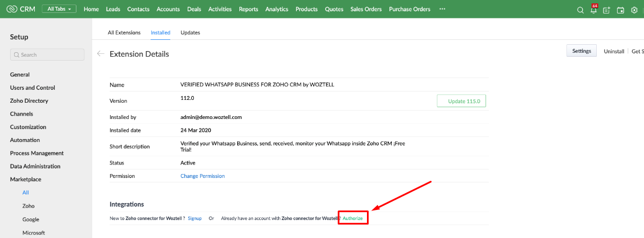Expand General in Setup sidebar
This screenshot has width=644, height=238.
click(x=20, y=75)
